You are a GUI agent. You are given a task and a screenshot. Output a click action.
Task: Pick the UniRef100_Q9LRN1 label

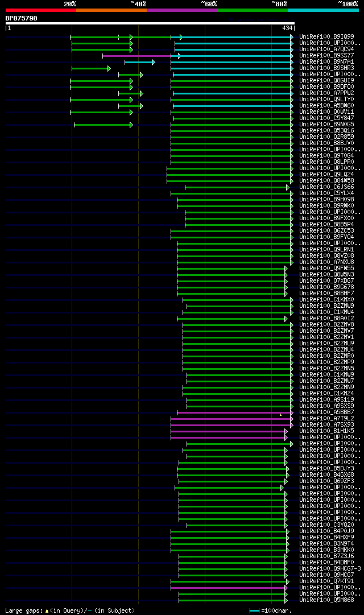pyautogui.click(x=326, y=249)
